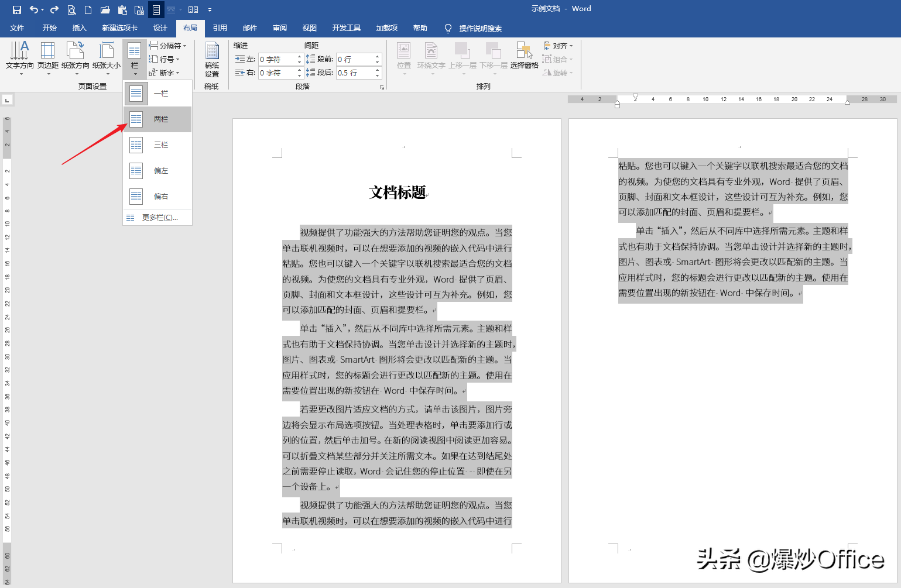The image size is (901, 588).
Task: Collapse the 栏 (Columns) dropdown button
Action: (x=135, y=59)
